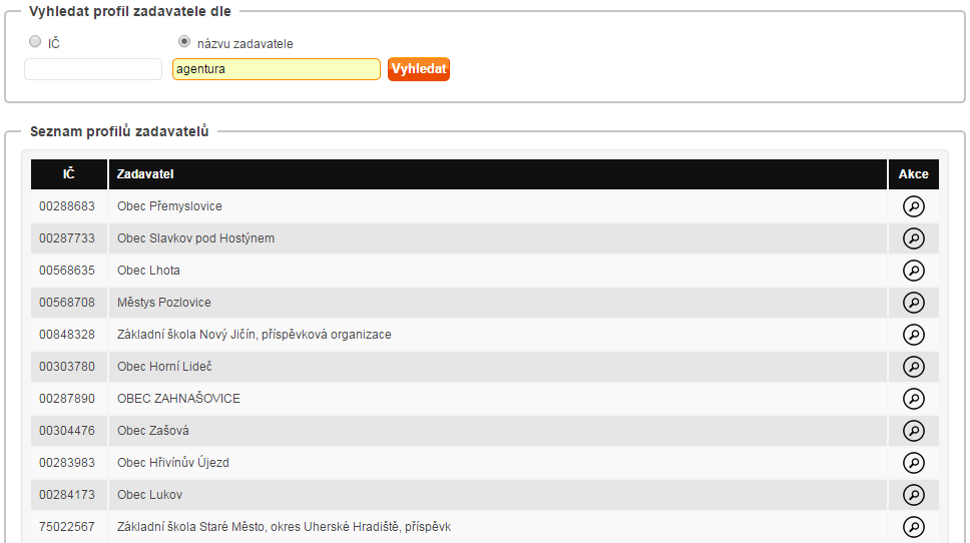Click IČ value 00288683
The height and width of the screenshot is (543, 970).
(x=67, y=206)
